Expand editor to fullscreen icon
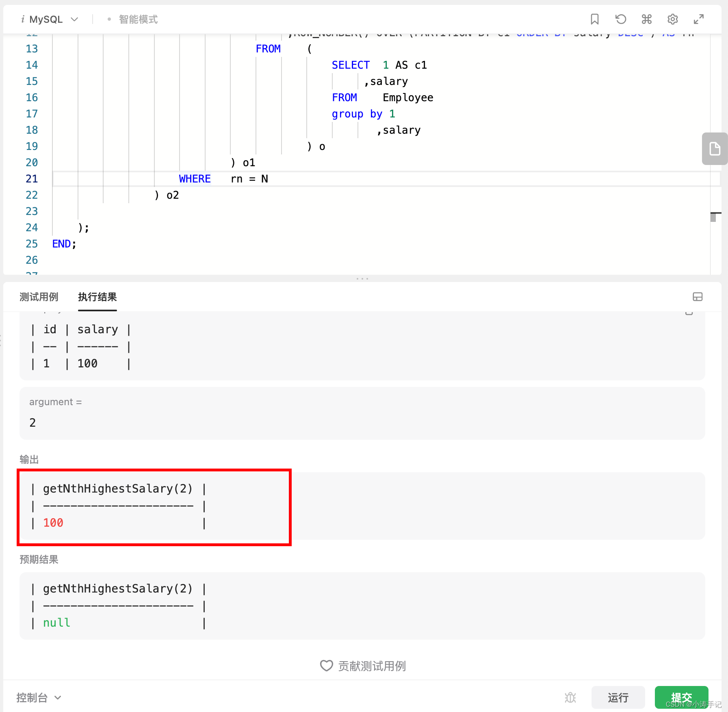This screenshot has width=728, height=712. coord(699,19)
